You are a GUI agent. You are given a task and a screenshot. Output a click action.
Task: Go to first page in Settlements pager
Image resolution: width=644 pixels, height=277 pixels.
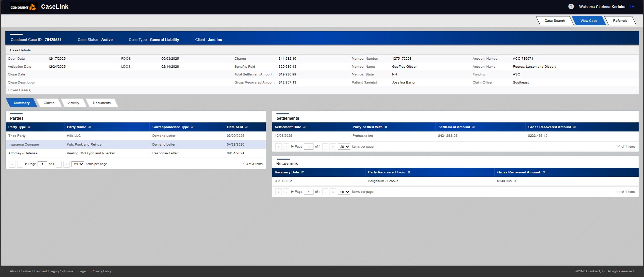279,147
